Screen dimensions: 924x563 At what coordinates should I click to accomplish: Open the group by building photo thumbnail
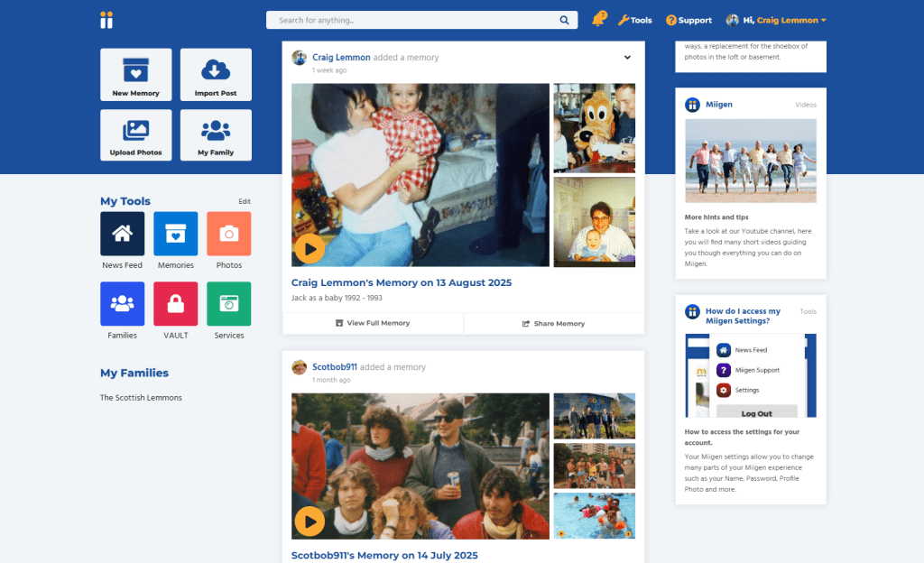(595, 416)
